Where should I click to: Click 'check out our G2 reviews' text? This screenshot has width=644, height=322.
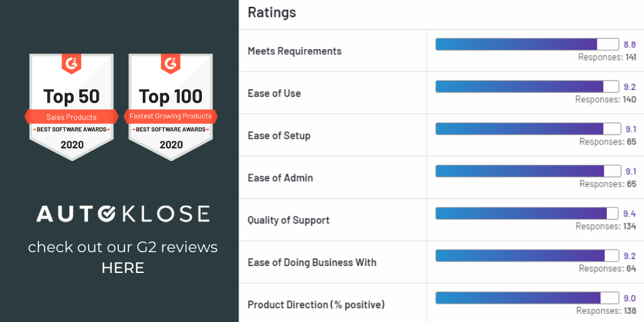pyautogui.click(x=123, y=247)
